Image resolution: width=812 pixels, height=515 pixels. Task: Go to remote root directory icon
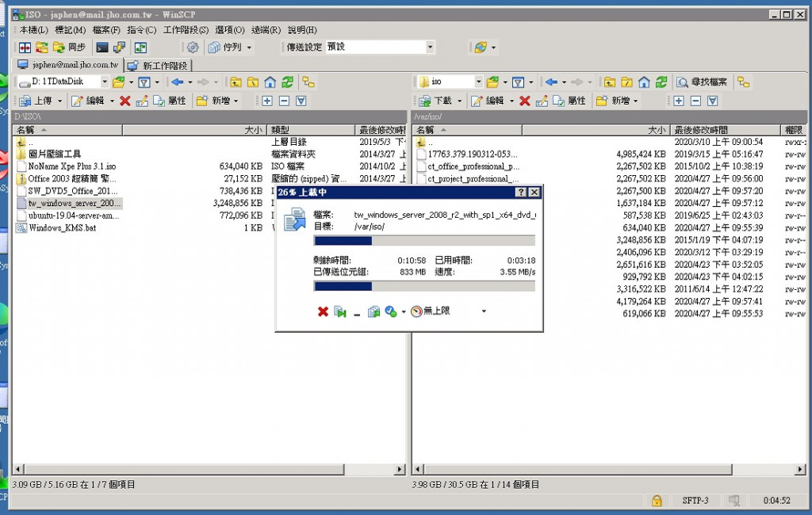click(626, 82)
